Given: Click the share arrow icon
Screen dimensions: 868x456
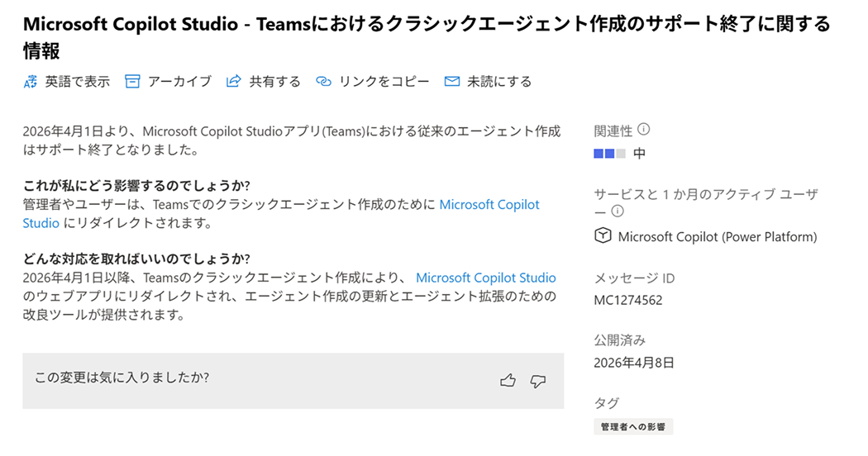Looking at the screenshot, I should pyautogui.click(x=234, y=82).
